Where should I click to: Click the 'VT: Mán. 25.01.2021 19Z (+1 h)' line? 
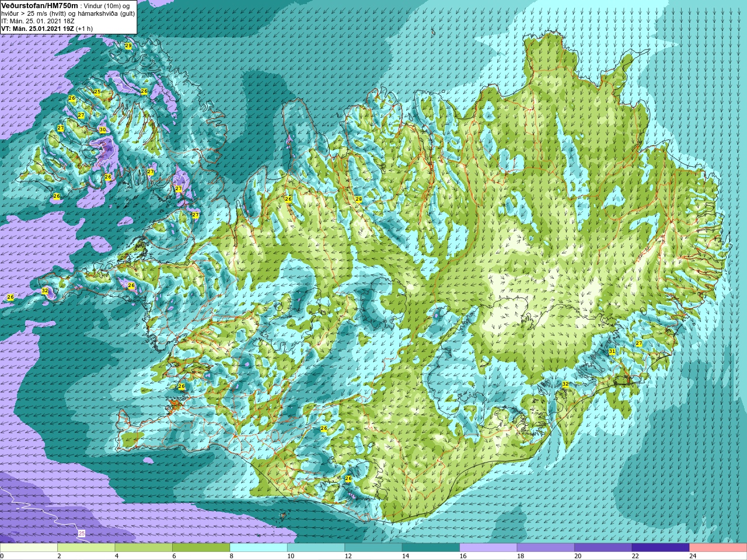coord(47,28)
